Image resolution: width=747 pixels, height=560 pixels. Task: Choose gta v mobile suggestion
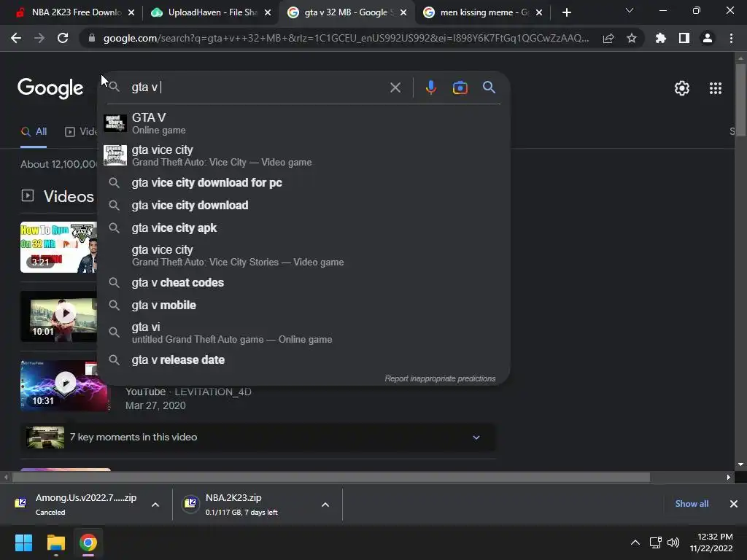click(x=303, y=306)
